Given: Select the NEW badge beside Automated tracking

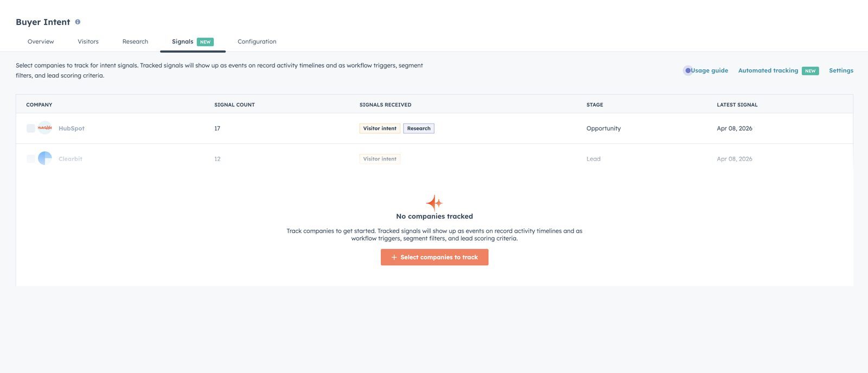Looking at the screenshot, I should tap(810, 71).
